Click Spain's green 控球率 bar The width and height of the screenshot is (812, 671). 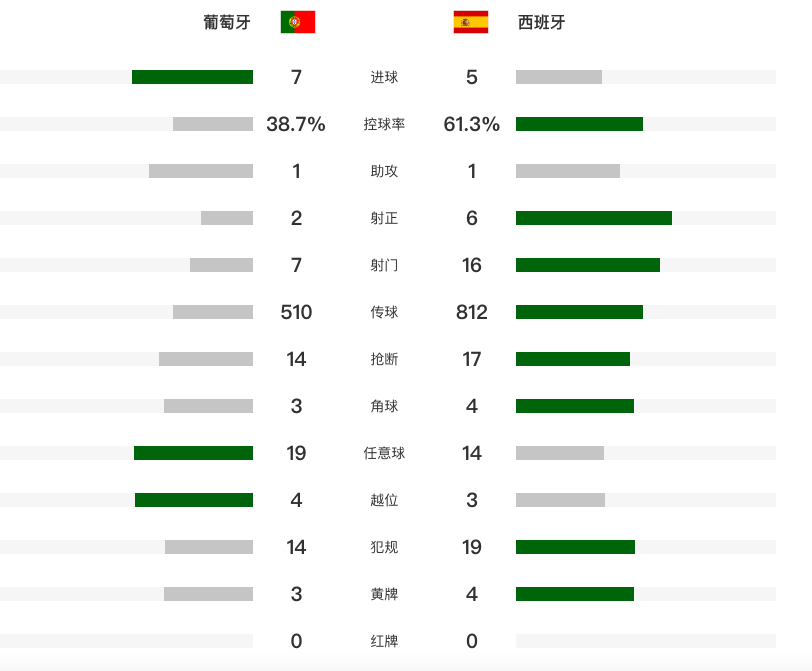tap(579, 124)
